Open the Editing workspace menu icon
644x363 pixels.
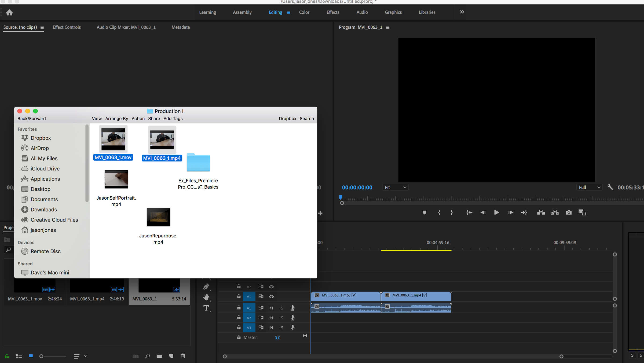pos(288,12)
